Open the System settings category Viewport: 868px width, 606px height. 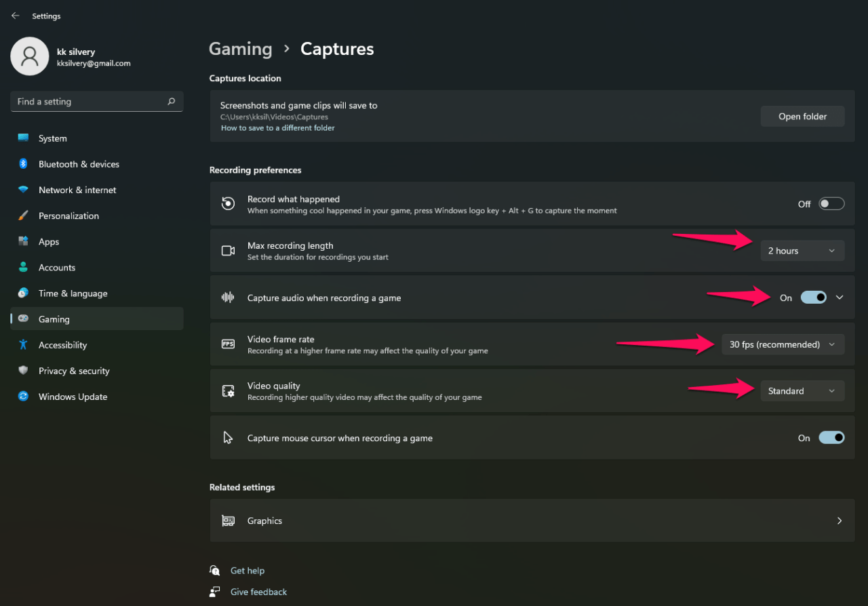[52, 138]
